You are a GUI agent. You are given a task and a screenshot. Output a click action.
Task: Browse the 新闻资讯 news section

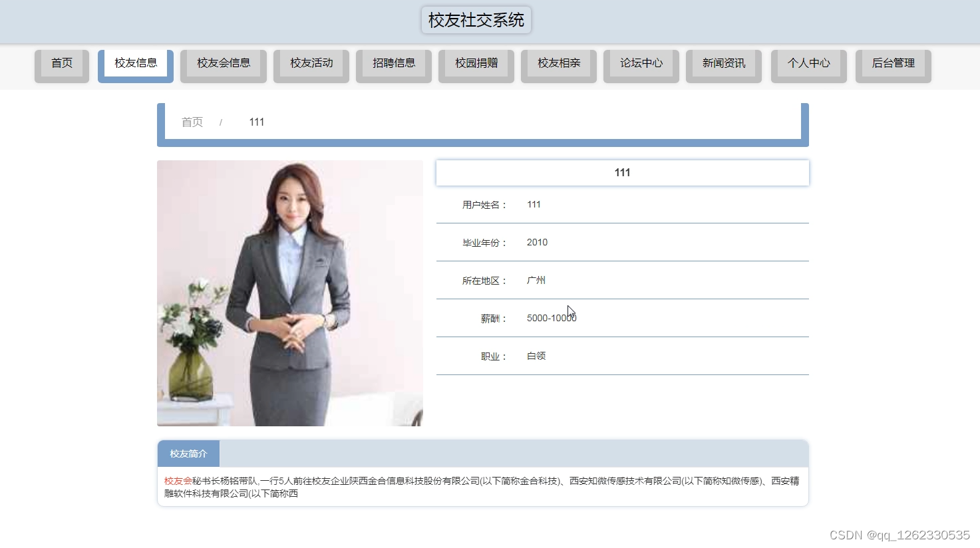(x=723, y=63)
